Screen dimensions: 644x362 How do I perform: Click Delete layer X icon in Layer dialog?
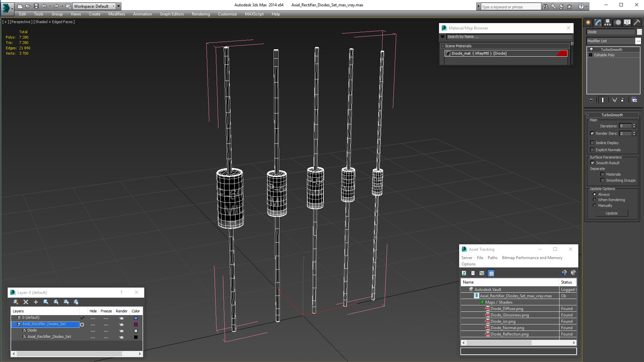[26, 302]
